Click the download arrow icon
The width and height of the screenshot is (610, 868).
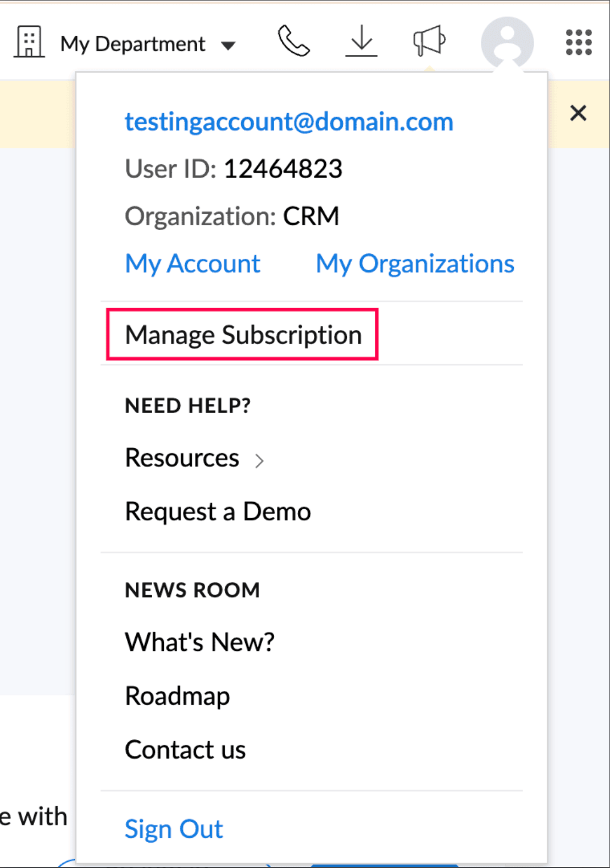[361, 42]
